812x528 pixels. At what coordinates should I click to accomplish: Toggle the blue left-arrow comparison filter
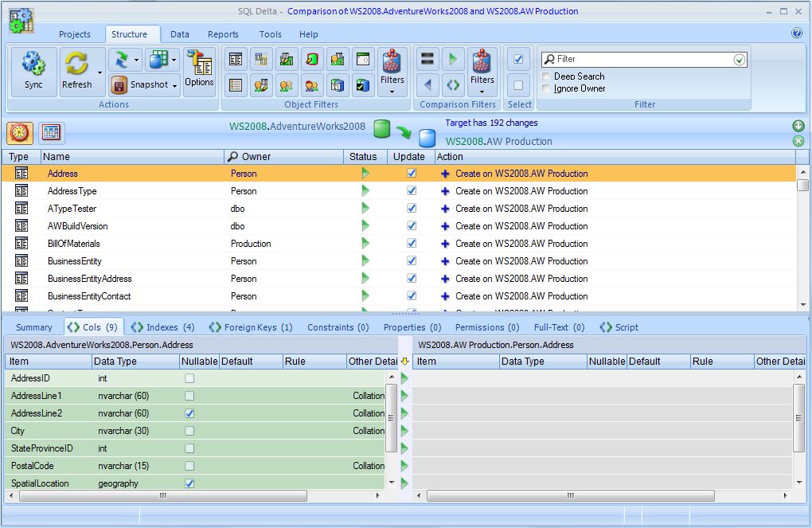point(427,85)
